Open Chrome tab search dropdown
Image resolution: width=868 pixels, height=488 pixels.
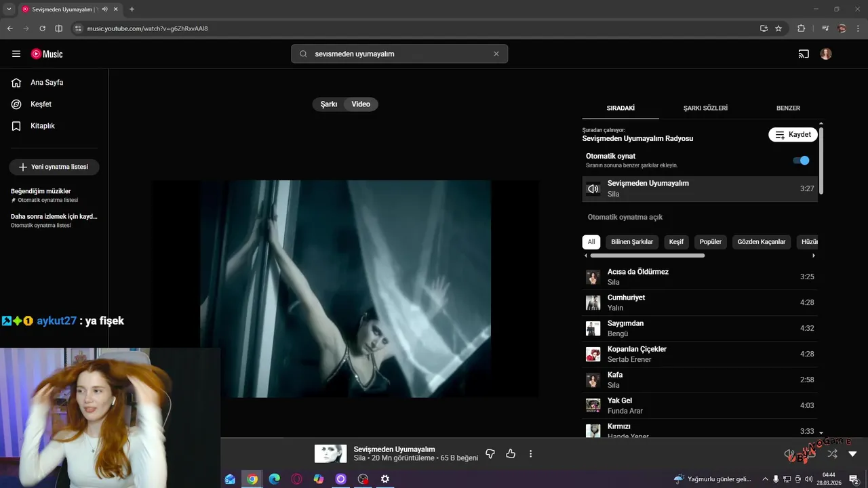[x=9, y=9]
